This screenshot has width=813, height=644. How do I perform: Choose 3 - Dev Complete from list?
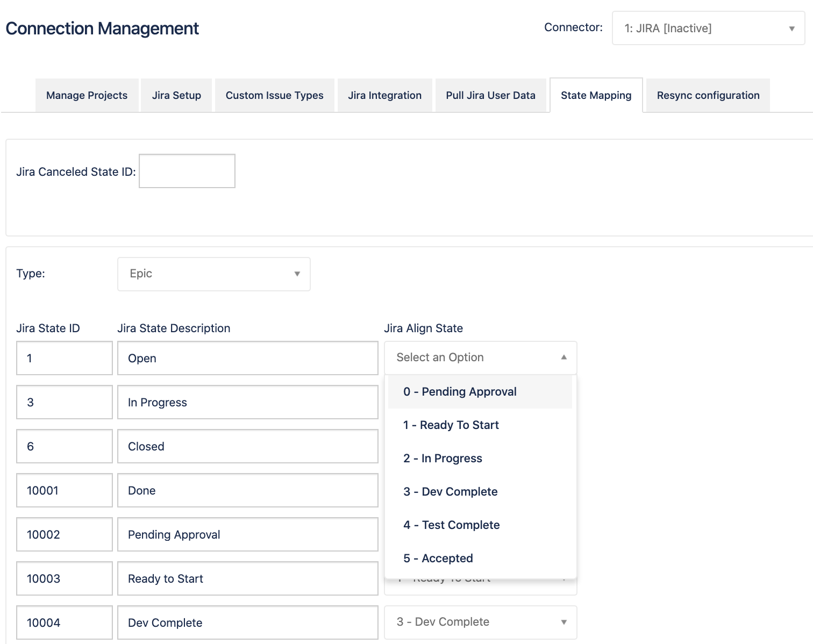click(x=480, y=492)
